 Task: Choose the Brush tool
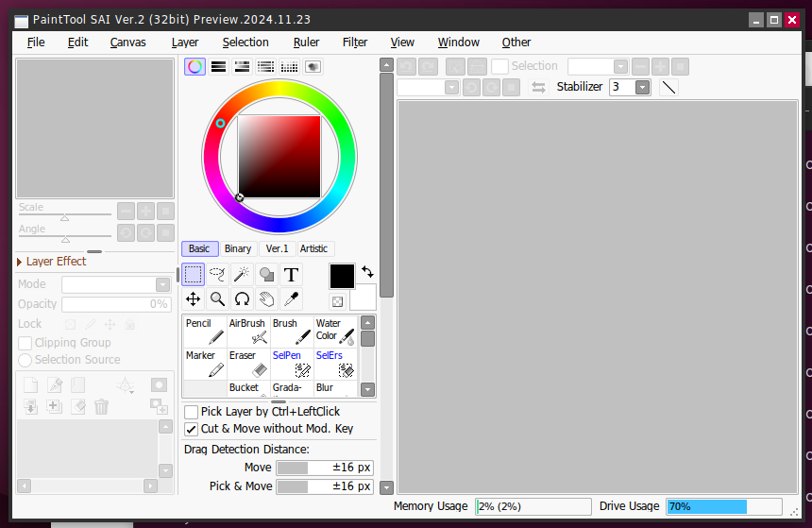pos(292,332)
